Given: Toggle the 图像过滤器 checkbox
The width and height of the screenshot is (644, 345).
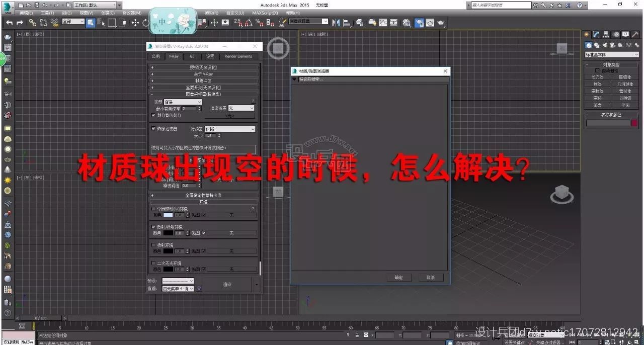Looking at the screenshot, I should coord(154,129).
